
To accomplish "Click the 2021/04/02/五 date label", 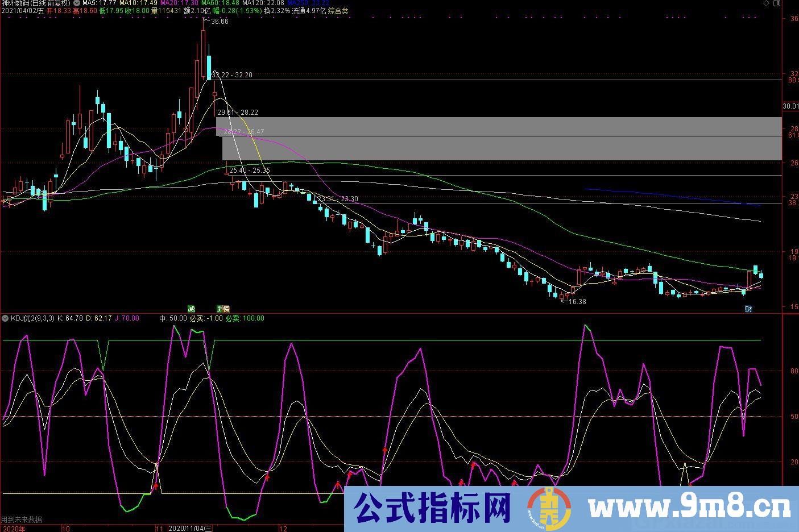I will tap(22, 11).
